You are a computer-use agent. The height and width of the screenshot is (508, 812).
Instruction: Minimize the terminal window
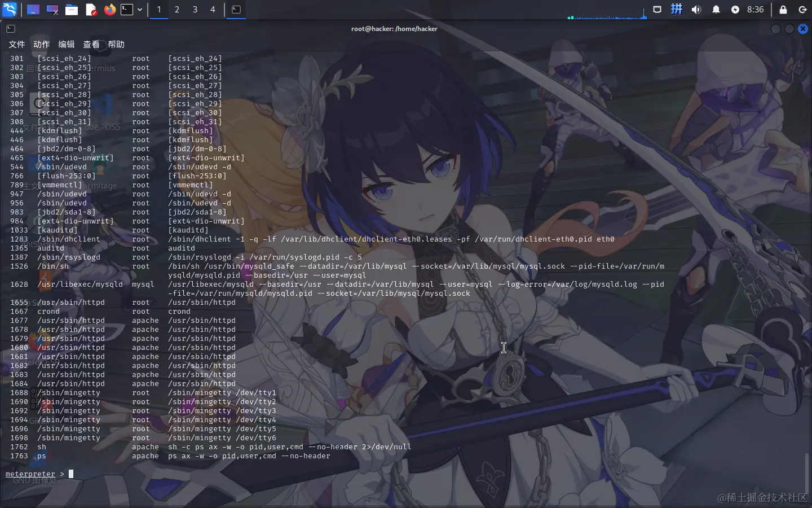(776, 29)
